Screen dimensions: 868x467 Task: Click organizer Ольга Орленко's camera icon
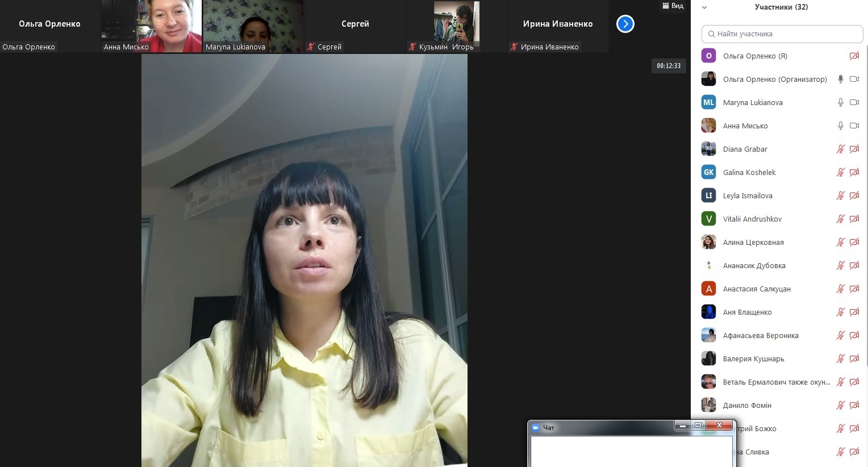(854, 79)
